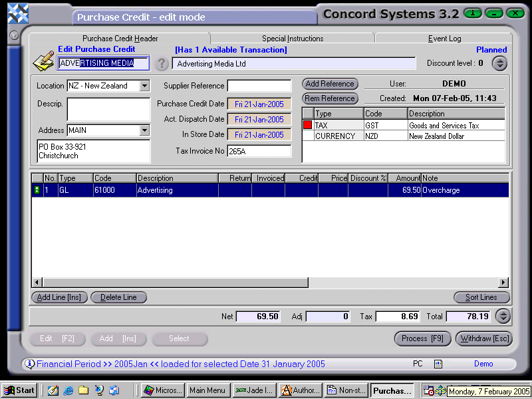The height and width of the screenshot is (399, 532).
Task: Click the green info button on Concord title bar
Action: point(472,13)
